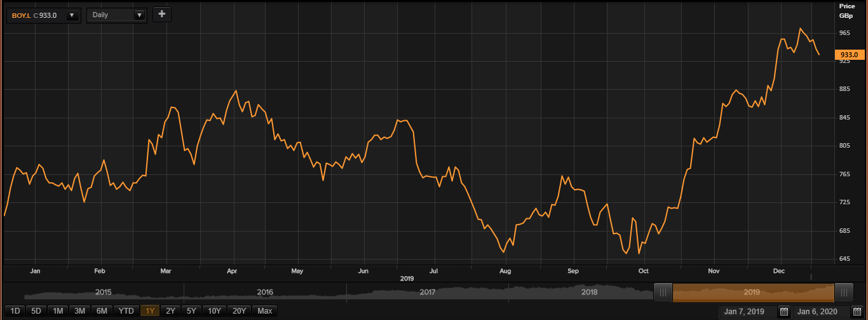Click the start date field Jan 7, 2019

[x=748, y=312]
